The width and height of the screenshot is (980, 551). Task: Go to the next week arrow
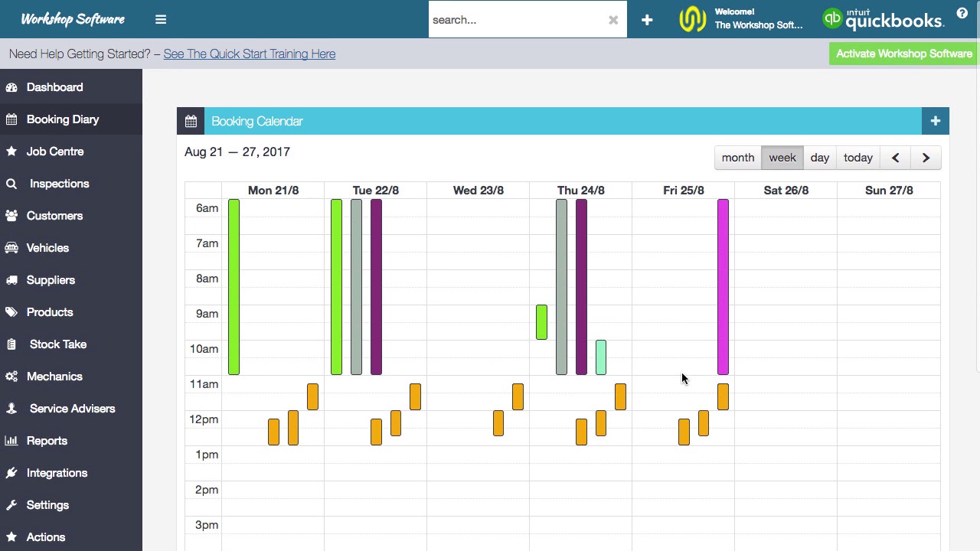tap(926, 158)
